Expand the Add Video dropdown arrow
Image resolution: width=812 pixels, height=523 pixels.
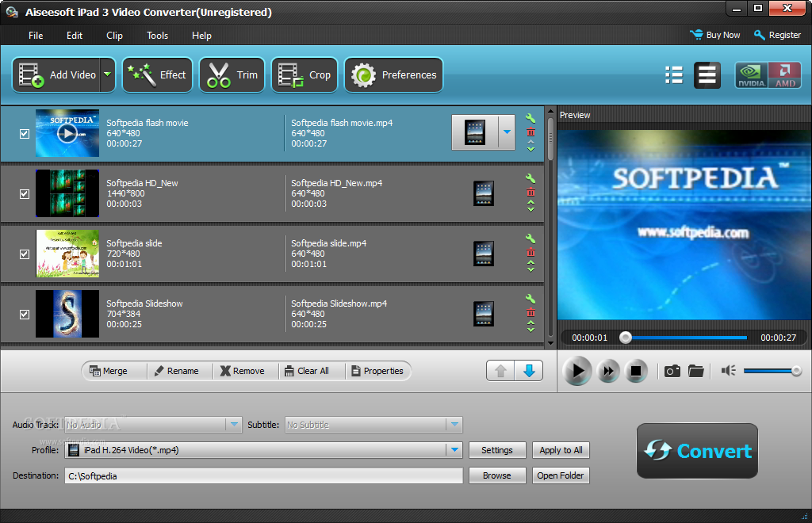tap(107, 75)
